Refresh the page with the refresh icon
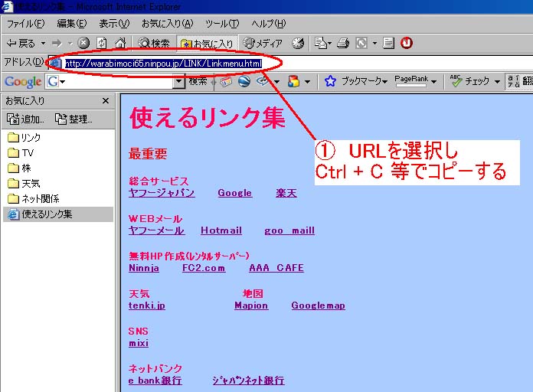The width and height of the screenshot is (533, 392). [x=102, y=43]
